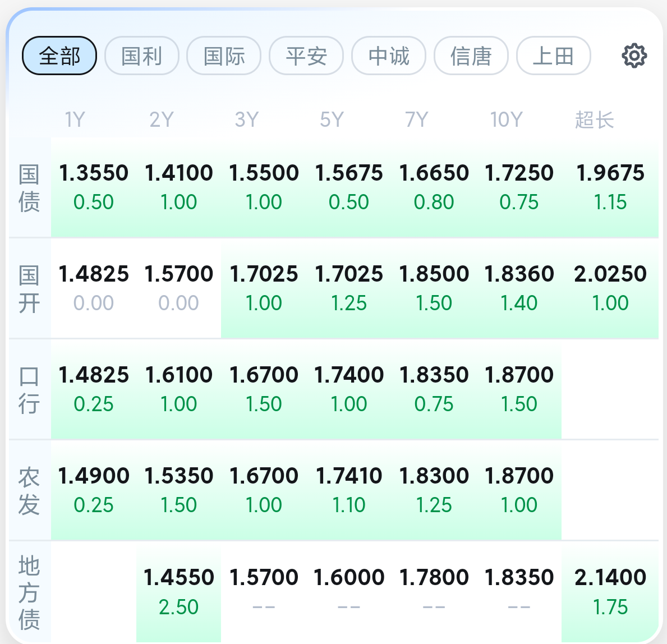Select the 上田 broker tab

click(x=553, y=56)
